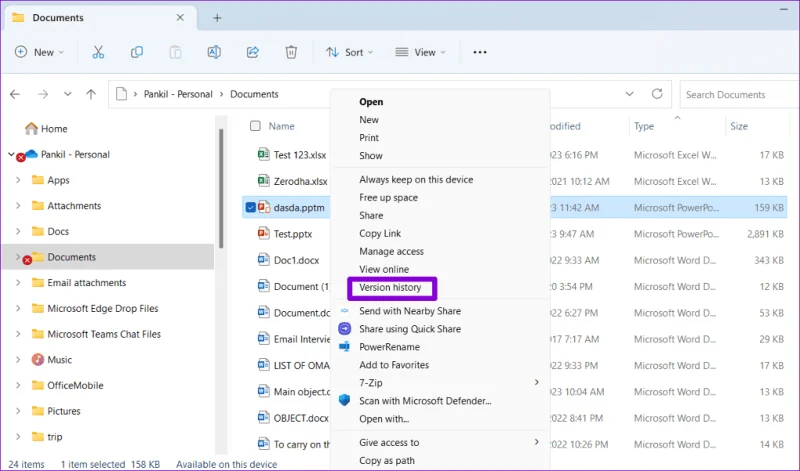Click the Rename icon in toolbar
This screenshot has height=471, width=800.
pyautogui.click(x=214, y=52)
